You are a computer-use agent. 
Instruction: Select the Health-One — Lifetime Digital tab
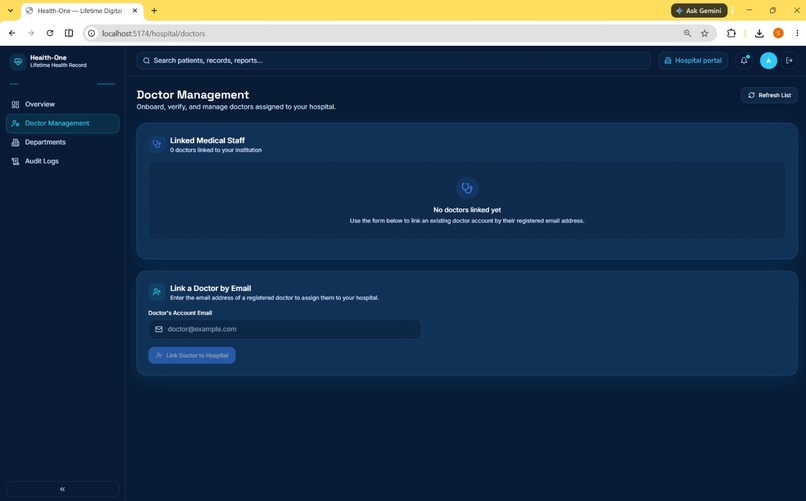coord(82,11)
